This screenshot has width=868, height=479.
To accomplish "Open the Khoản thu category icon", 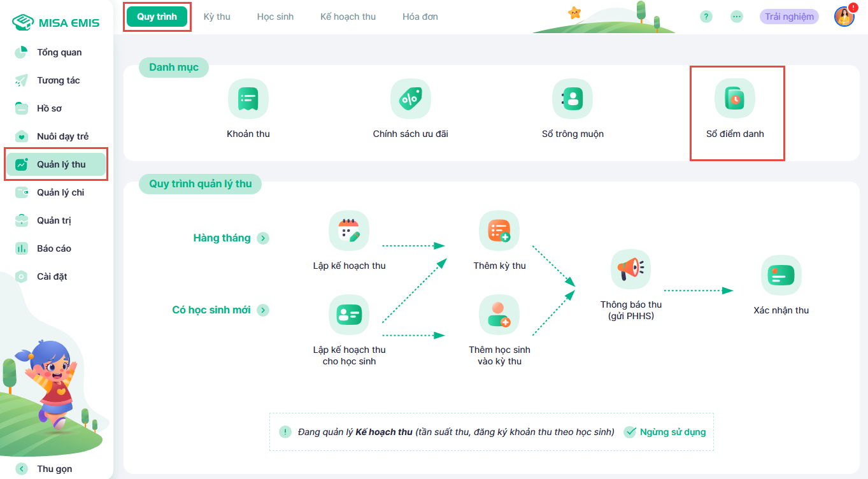I will 248,99.
